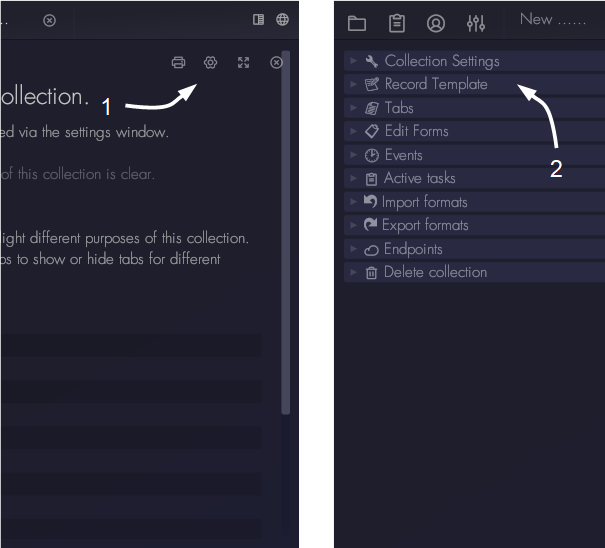Toggle the sidebar layout icon
Image resolution: width=605 pixels, height=548 pixels.
(259, 19)
